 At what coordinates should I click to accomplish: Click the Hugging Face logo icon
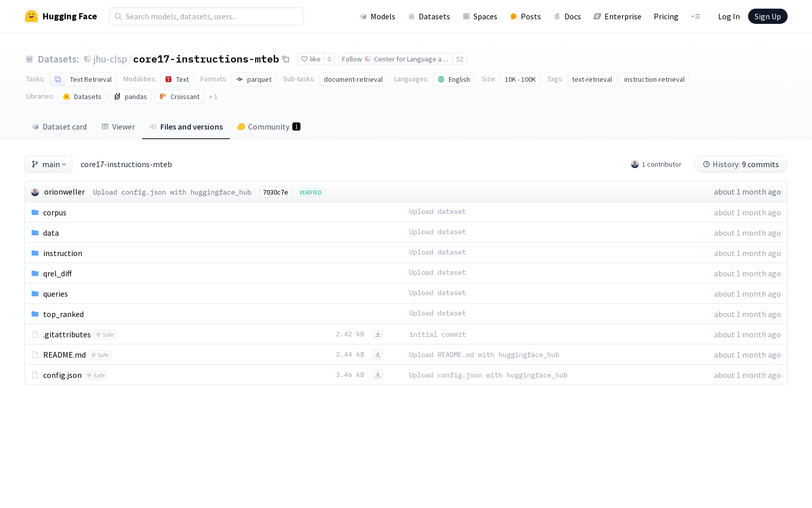coord(31,16)
